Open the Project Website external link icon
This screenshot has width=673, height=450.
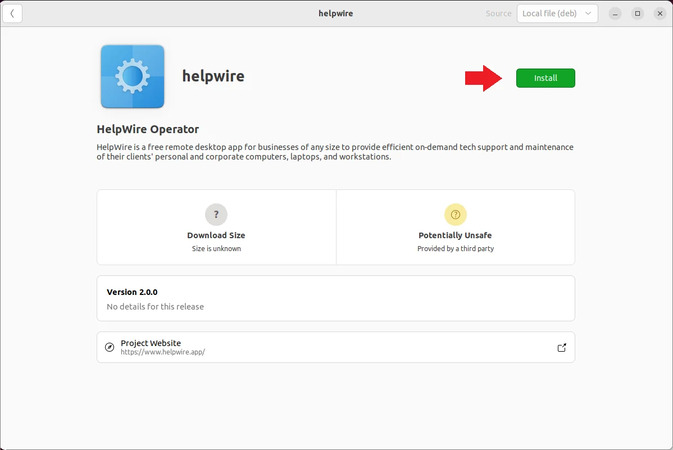[x=561, y=348]
